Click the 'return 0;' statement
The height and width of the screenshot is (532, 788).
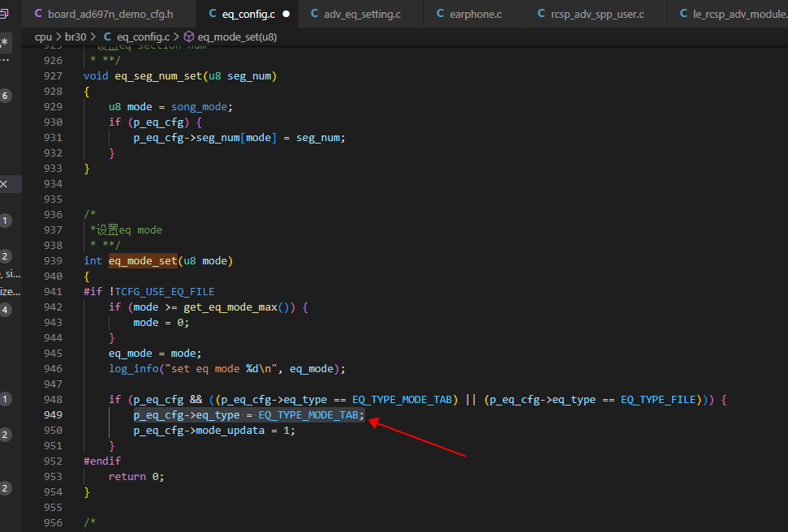coord(136,477)
